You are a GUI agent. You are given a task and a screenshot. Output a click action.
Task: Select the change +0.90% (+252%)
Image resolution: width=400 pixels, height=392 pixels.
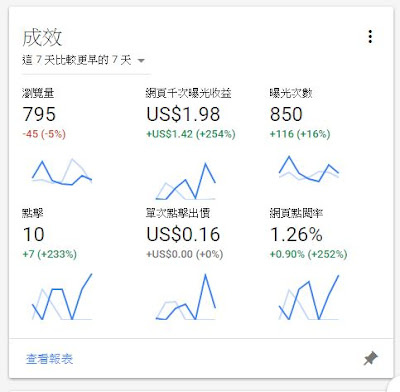(308, 254)
